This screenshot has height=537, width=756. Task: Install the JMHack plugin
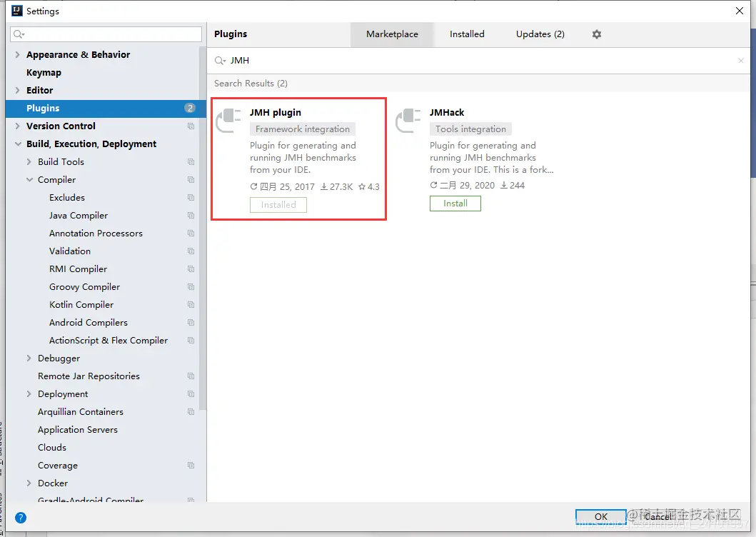tap(455, 204)
